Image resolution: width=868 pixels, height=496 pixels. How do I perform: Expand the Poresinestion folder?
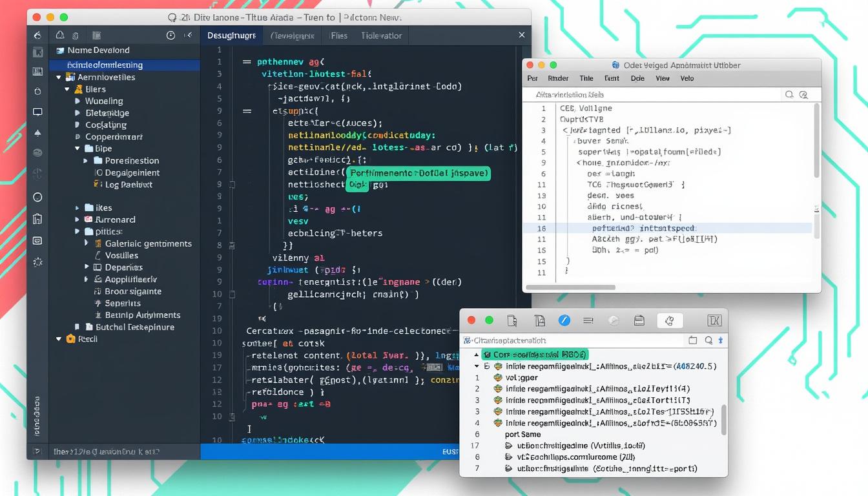point(86,161)
